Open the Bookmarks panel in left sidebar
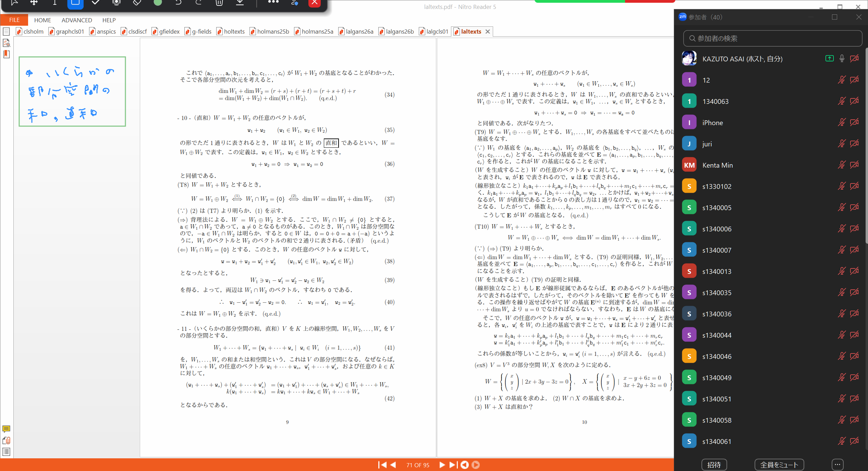 (x=6, y=54)
